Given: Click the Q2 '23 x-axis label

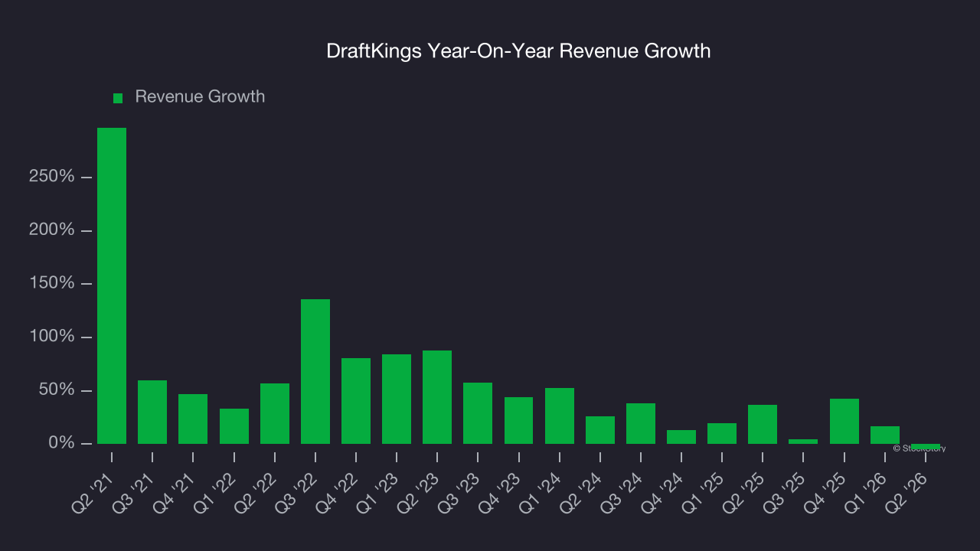Looking at the screenshot, I should 419,494.
